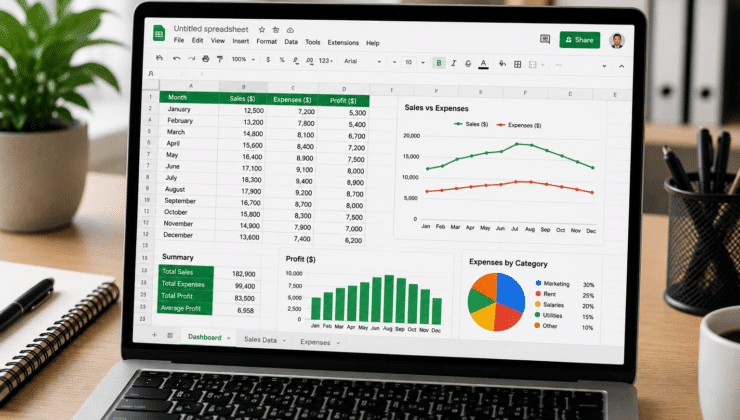Select the Total Expenses label cell
The width and height of the screenshot is (740, 420).
[x=185, y=284]
